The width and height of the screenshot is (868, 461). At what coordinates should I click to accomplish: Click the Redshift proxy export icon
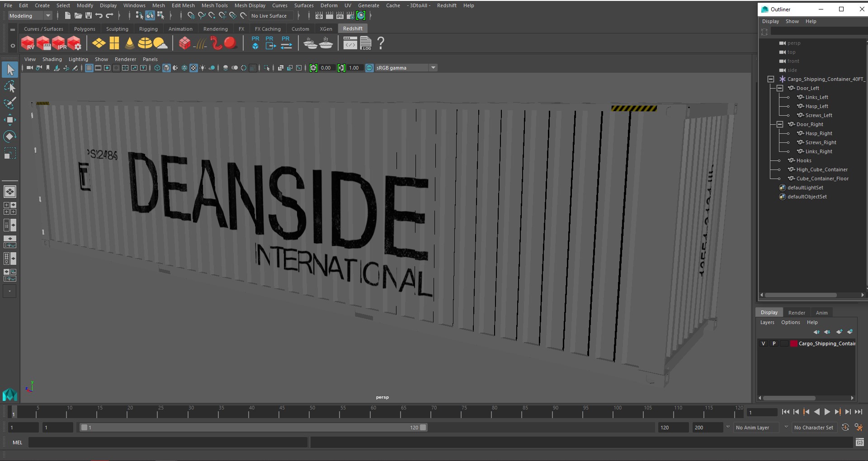(x=270, y=43)
